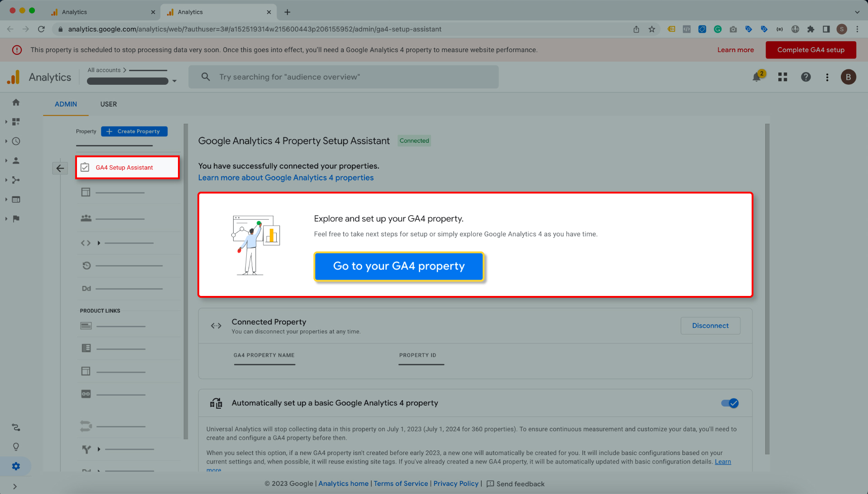This screenshot has width=868, height=494.
Task: Open the Conversions flag icon in sidebar
Action: (x=16, y=219)
